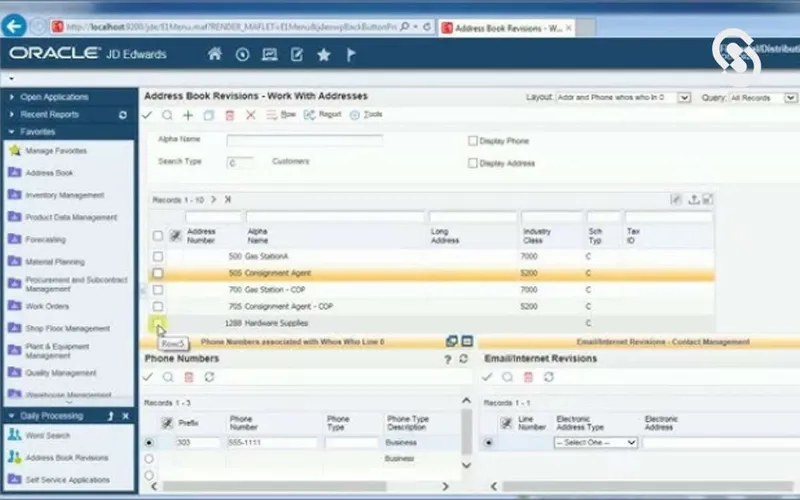Open the JD Edwards Home icon
The height and width of the screenshot is (500, 800).
click(215, 54)
